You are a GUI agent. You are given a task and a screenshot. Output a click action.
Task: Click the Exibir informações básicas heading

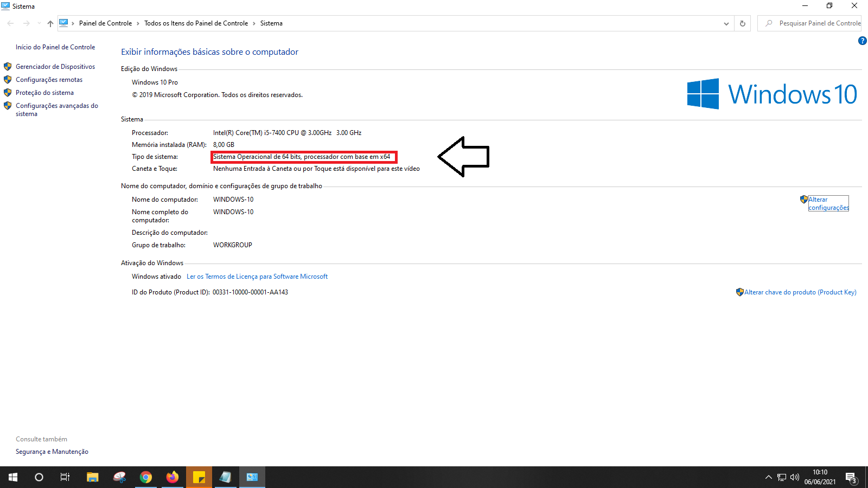point(209,52)
